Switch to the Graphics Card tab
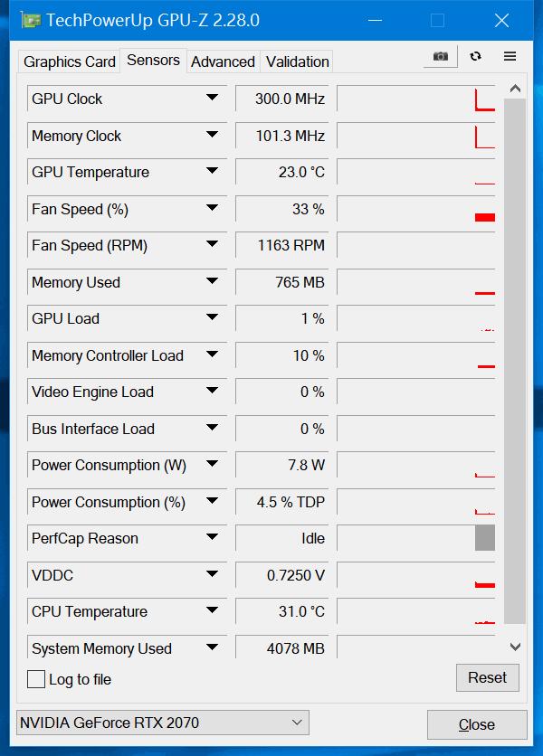This screenshot has width=543, height=756. click(70, 61)
